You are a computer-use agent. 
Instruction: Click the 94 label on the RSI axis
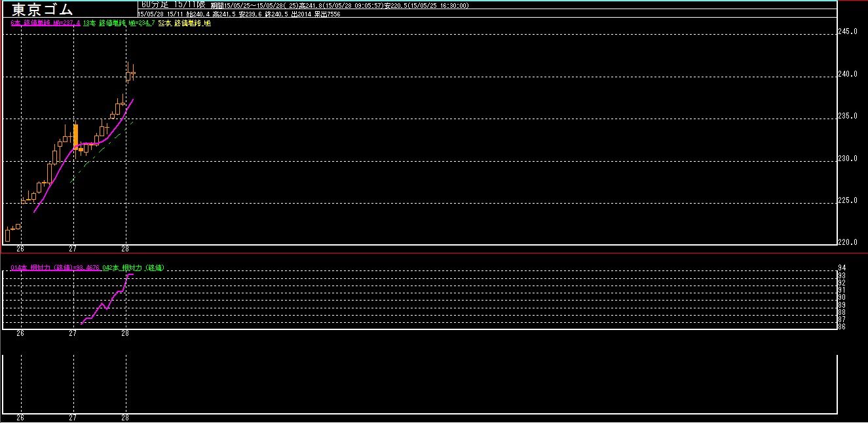(x=843, y=268)
